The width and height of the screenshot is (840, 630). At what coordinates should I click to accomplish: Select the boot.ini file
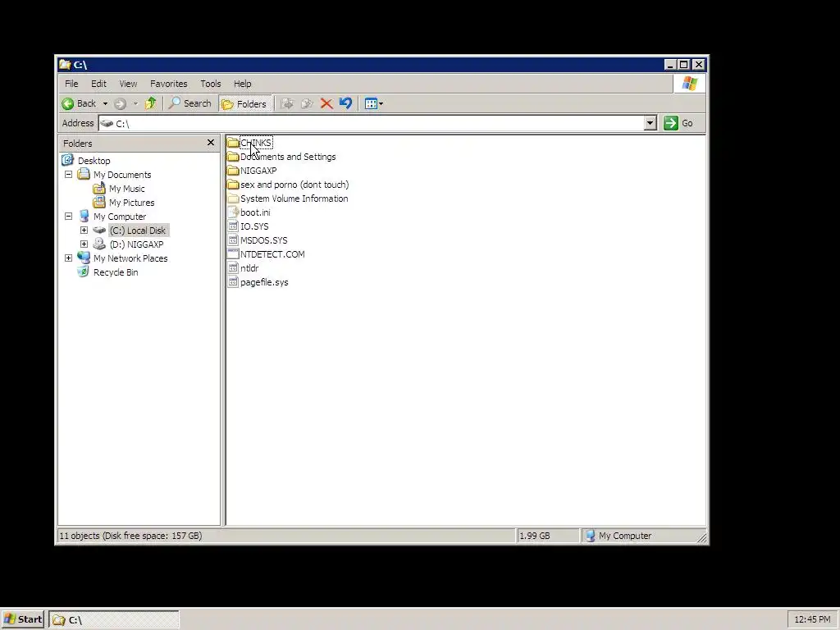pos(255,212)
